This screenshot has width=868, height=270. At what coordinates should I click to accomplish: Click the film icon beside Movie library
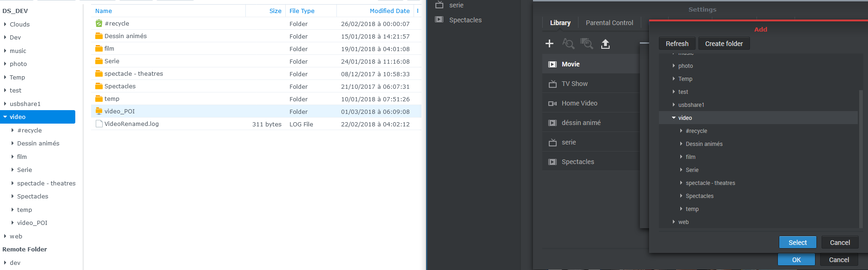[x=552, y=65]
